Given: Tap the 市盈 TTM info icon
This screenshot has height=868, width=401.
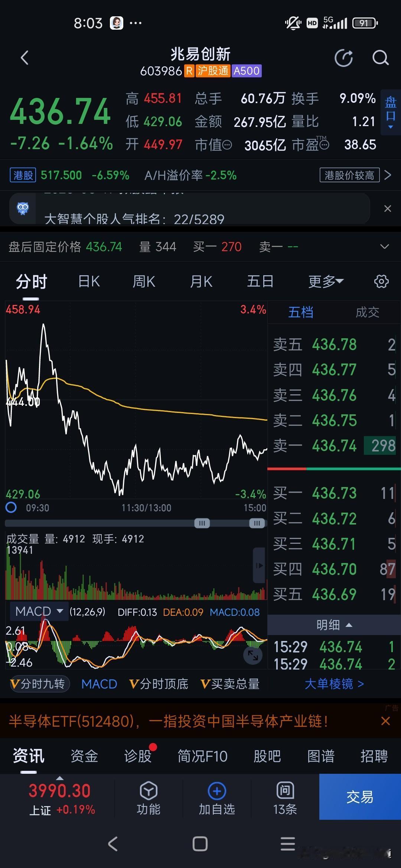Looking at the screenshot, I should click(324, 145).
